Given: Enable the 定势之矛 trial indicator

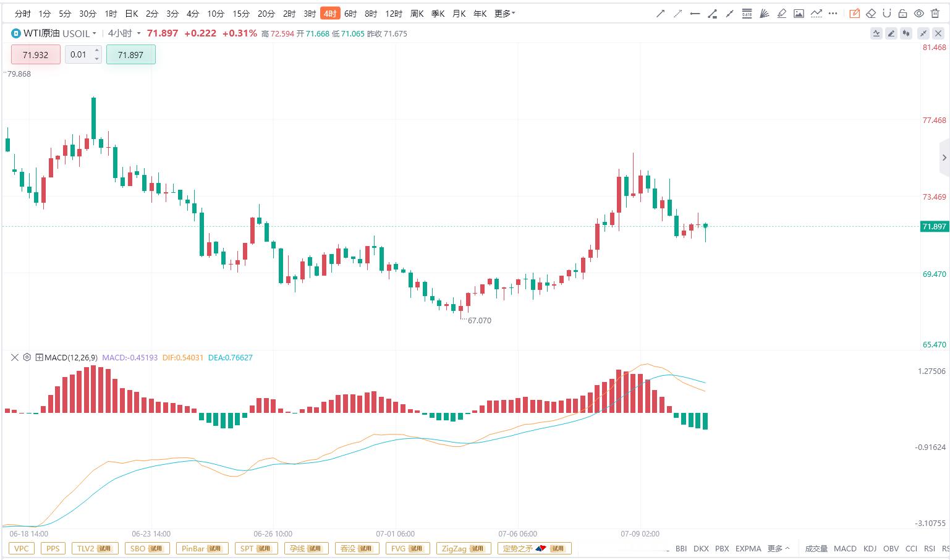Looking at the screenshot, I should click(535, 548).
